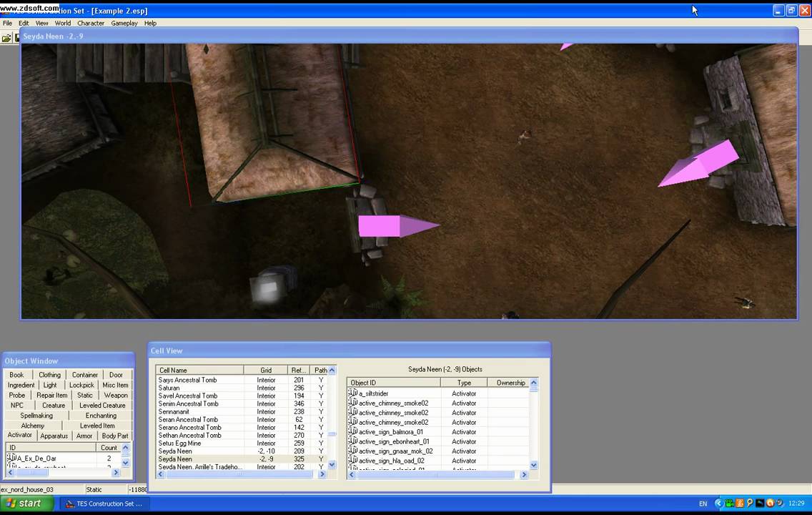Show hidden tray icons with arrow

(x=718, y=503)
